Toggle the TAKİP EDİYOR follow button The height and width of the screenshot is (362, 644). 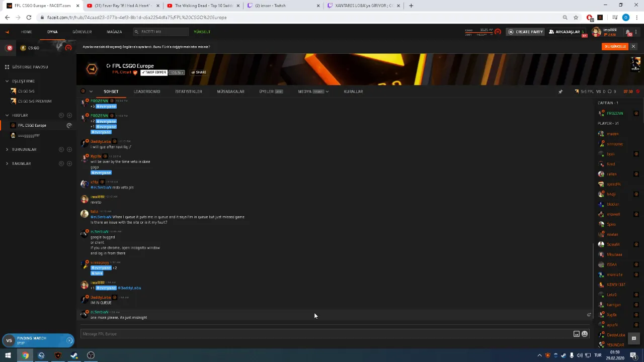(x=154, y=72)
